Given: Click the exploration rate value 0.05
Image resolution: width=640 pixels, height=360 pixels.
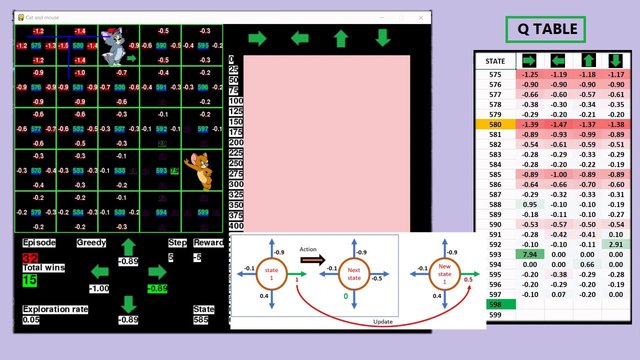Looking at the screenshot, I should pos(31,320).
